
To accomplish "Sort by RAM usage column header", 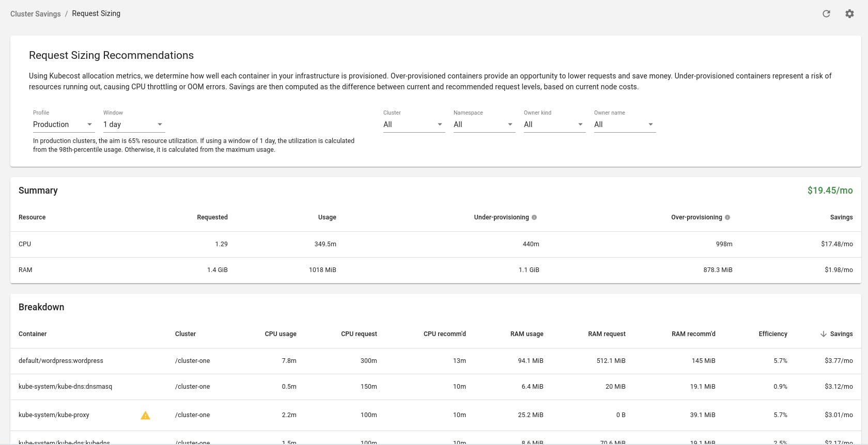I will tap(527, 334).
